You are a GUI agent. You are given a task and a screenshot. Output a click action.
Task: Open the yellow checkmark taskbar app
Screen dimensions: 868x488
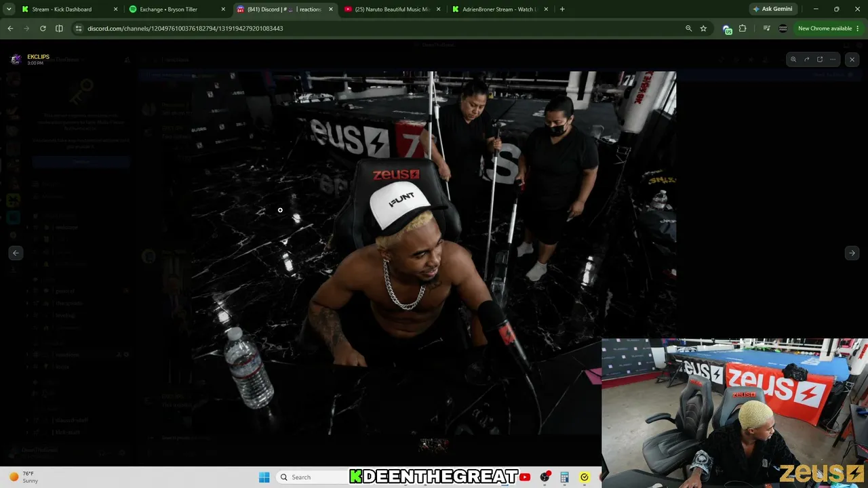584,477
